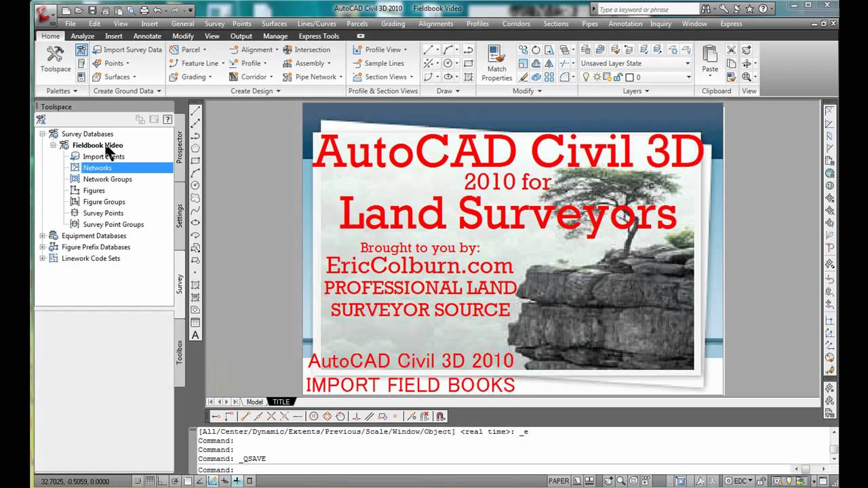Click the Import Survey Data icon
This screenshot has height=488, width=868.
point(98,49)
